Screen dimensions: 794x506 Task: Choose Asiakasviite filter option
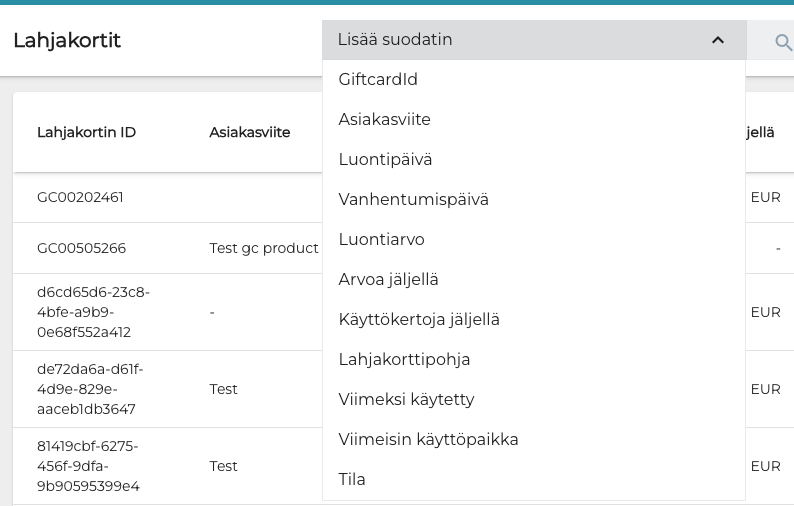[x=384, y=120]
